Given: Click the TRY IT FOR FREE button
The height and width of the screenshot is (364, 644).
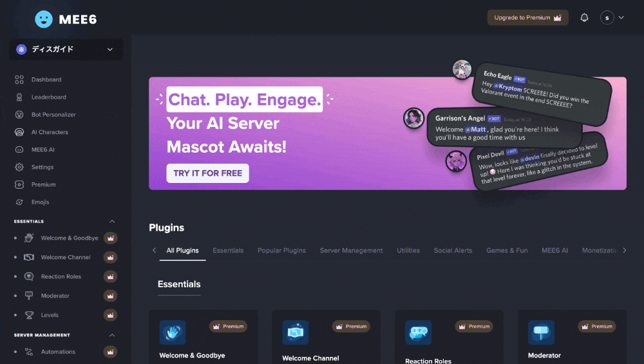Looking at the screenshot, I should (x=207, y=173).
